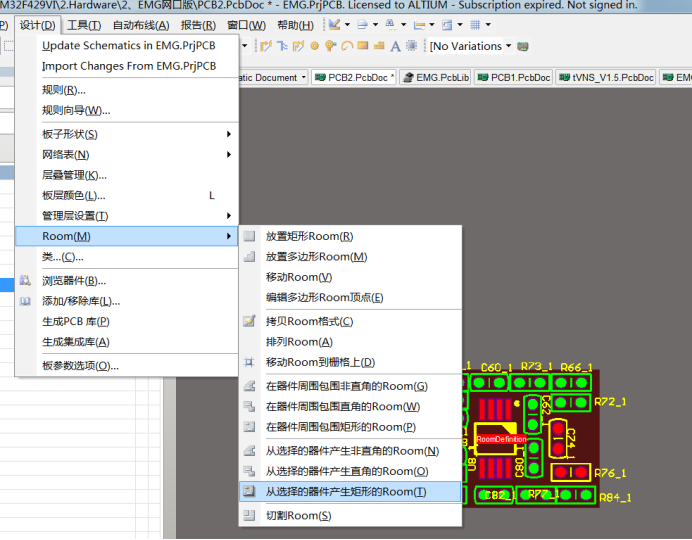Click the find selections binoculars icon

[391, 24]
